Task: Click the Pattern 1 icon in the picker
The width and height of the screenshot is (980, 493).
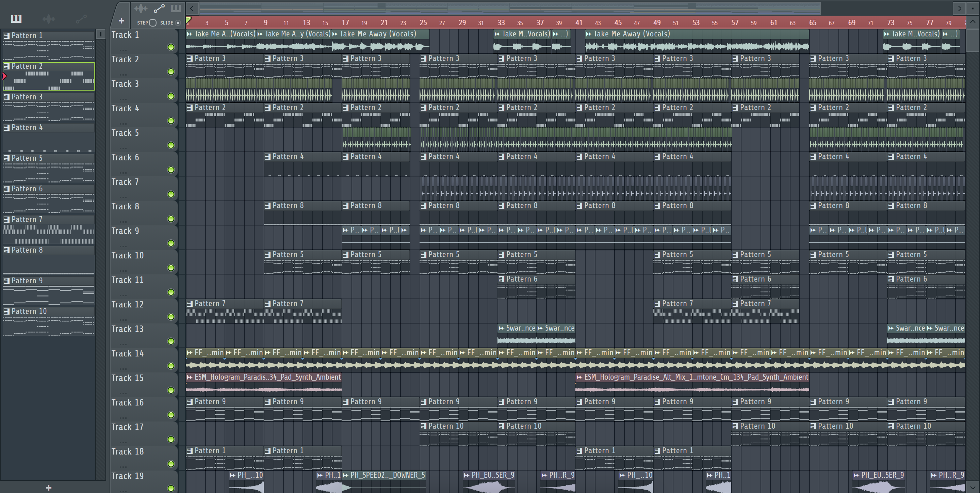Action: (x=6, y=35)
